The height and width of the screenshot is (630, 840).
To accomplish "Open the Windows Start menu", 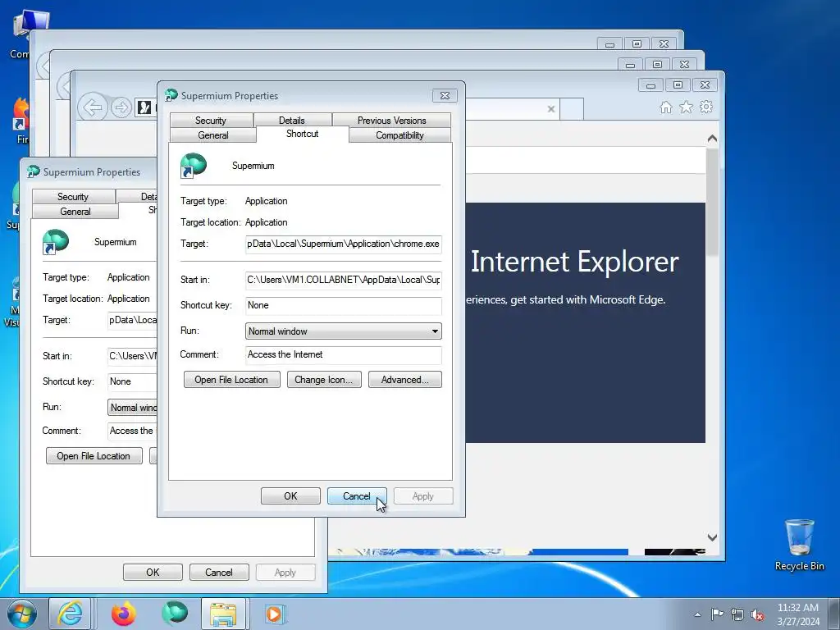I will 22,614.
